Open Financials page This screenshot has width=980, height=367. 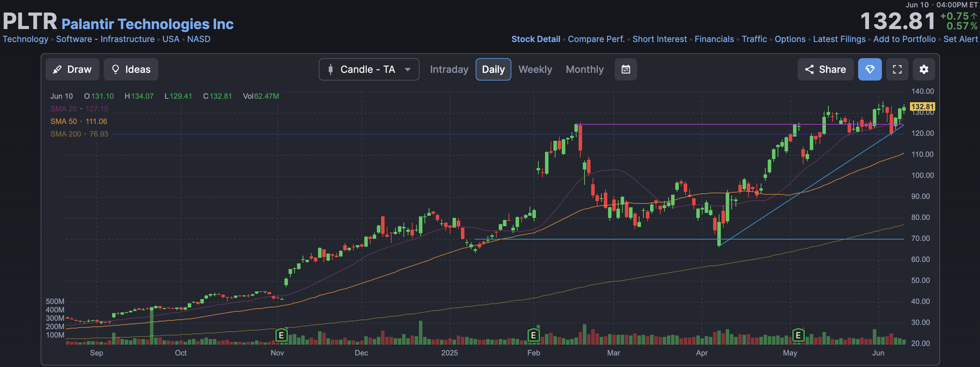click(x=714, y=39)
